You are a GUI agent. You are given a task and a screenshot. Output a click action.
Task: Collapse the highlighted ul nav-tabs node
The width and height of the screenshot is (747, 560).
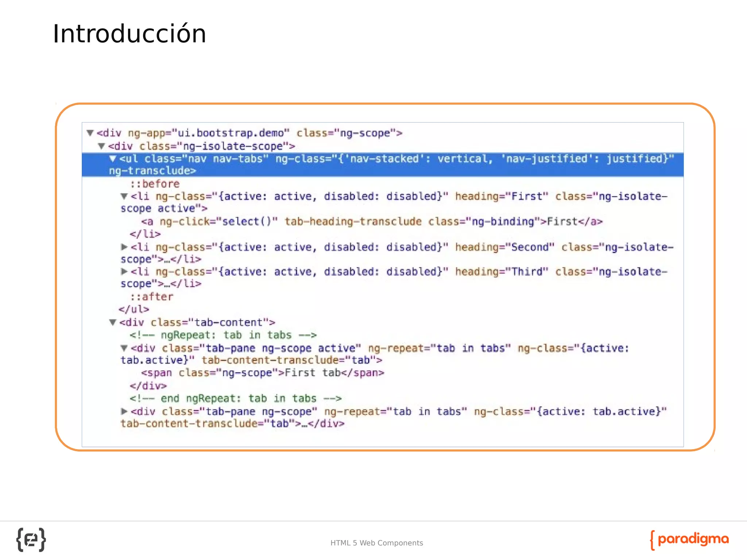113,159
